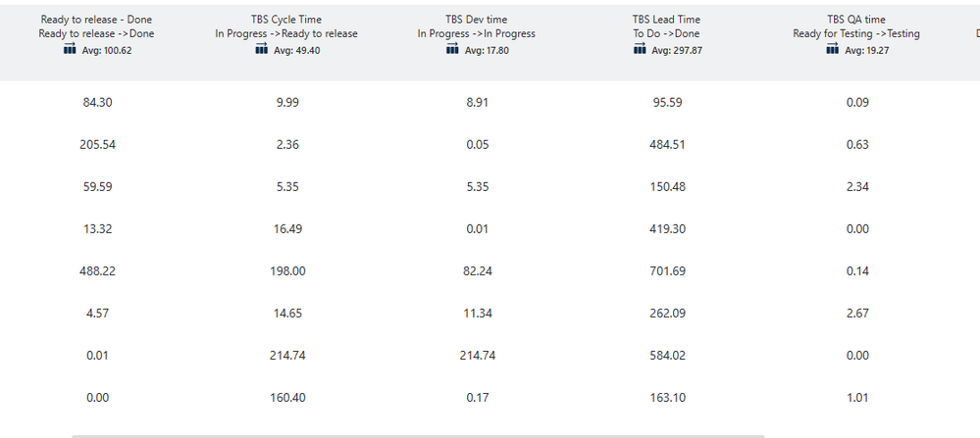Screen dimensions: 980x438
Task: Click the column icon beside Avg: 17.80
Action: click(451, 50)
